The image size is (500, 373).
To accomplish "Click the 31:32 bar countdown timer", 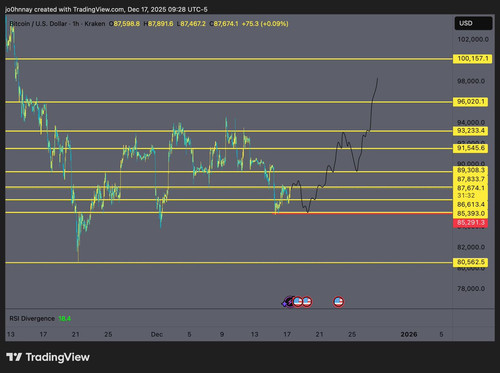I will point(466,196).
